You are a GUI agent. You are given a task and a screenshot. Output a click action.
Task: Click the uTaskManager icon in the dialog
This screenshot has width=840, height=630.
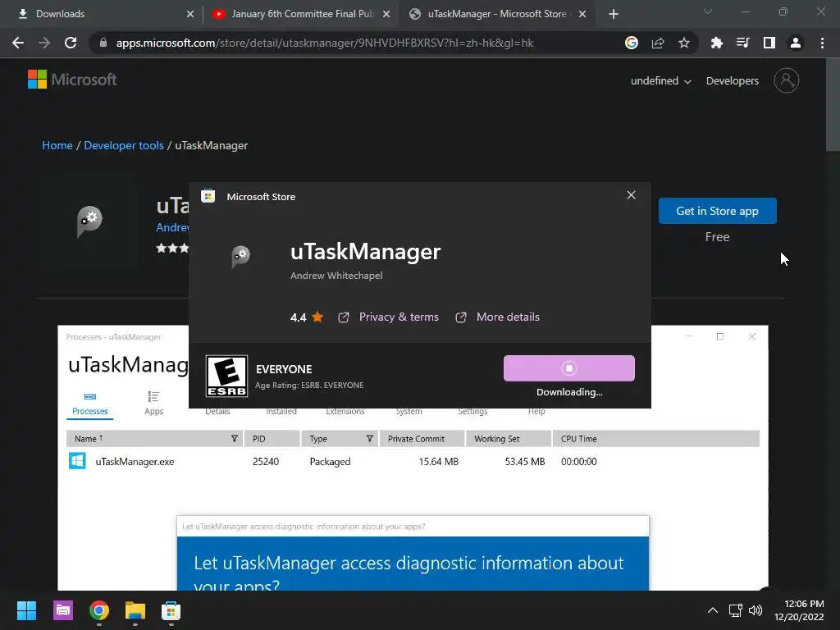point(240,256)
